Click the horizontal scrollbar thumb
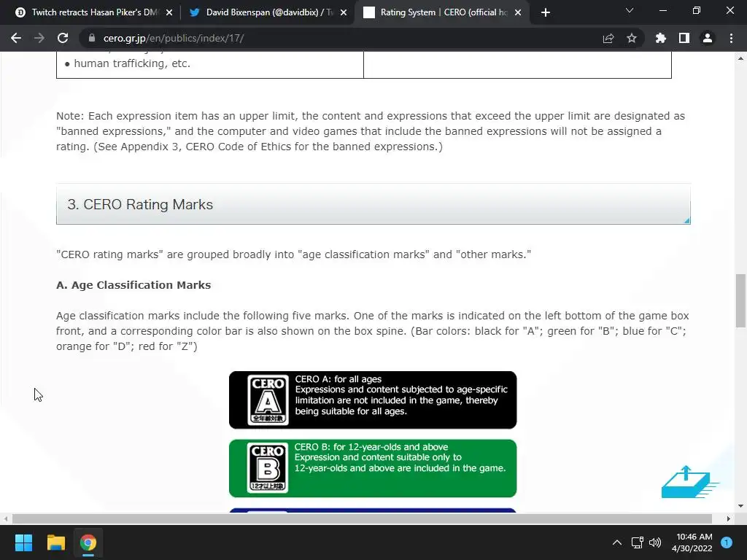The image size is (747, 560). click(362, 518)
